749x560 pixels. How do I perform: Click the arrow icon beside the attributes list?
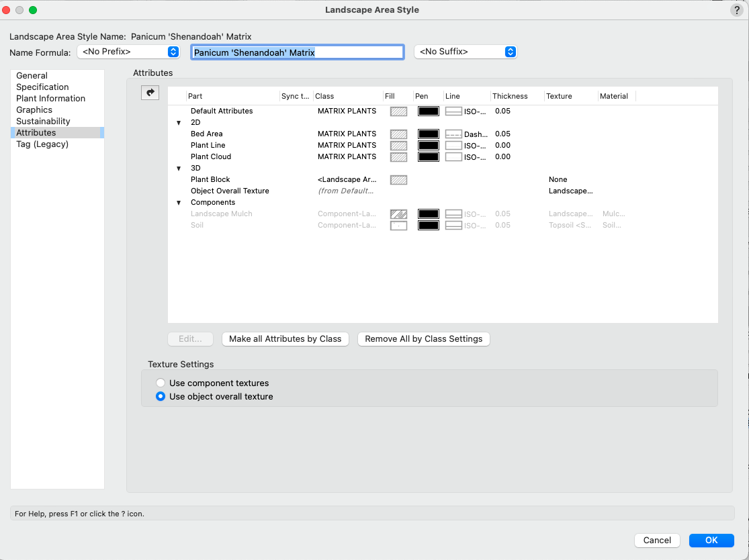[x=150, y=93]
